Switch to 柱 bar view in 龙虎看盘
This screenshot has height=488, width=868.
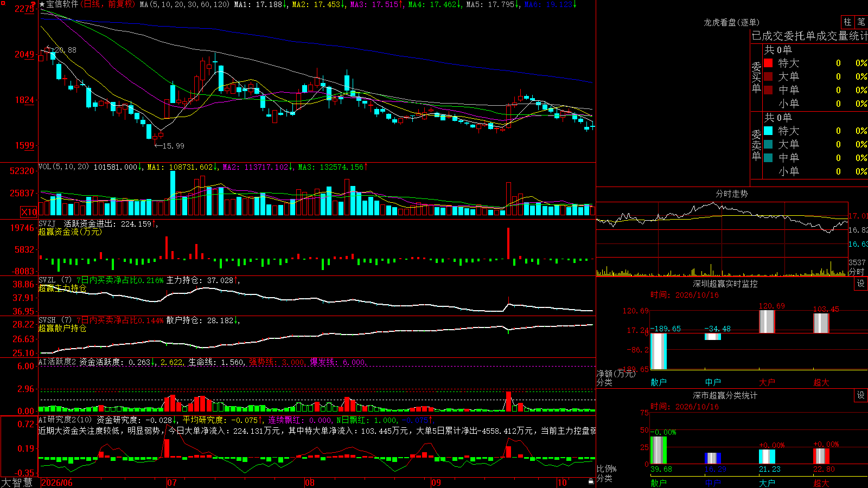click(847, 22)
